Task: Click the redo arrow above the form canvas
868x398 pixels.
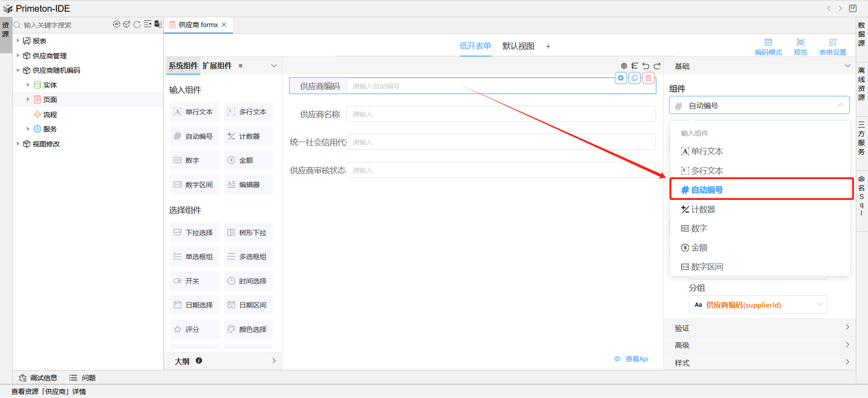Action: pos(657,66)
